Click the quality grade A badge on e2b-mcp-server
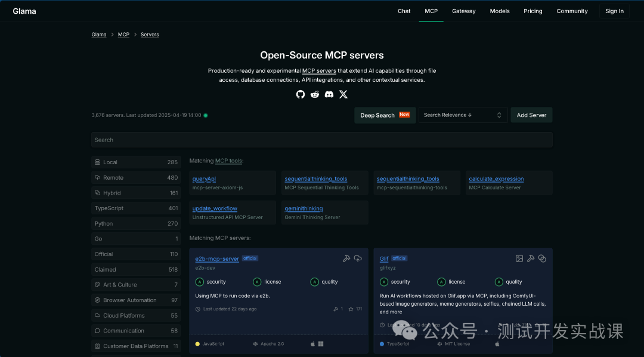 315,282
